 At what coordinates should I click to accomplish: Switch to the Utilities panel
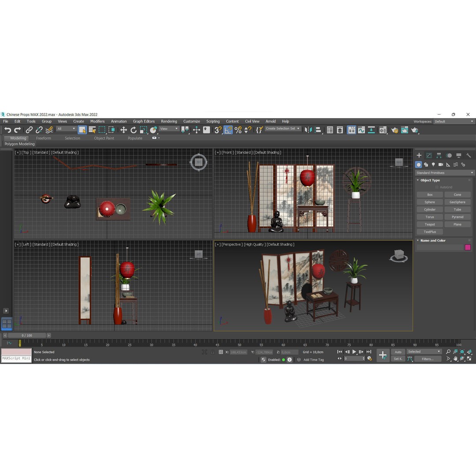[x=469, y=156]
